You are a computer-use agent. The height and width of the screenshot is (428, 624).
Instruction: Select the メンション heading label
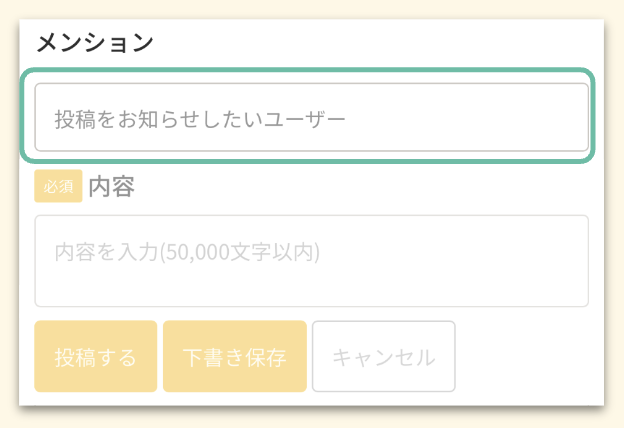tap(95, 43)
